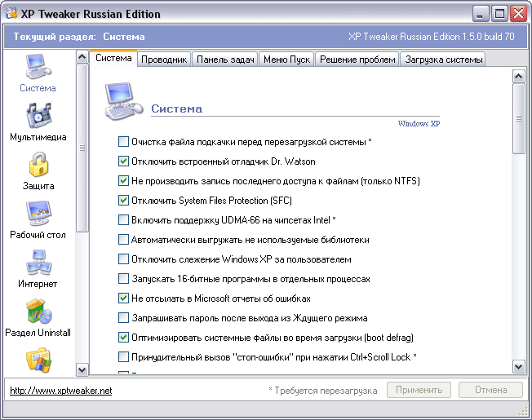532x420 pixels.
Task: Disable Не отсылать в Microsoft отчеты checkbox
Action: [124, 298]
